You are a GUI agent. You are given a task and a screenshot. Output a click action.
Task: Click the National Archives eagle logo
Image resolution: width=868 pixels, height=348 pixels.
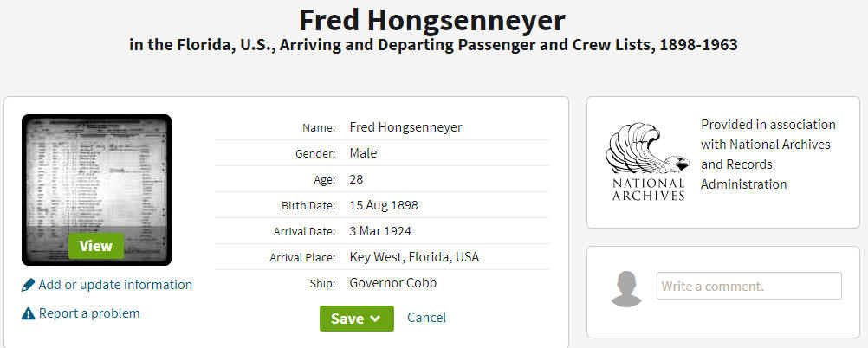click(648, 161)
